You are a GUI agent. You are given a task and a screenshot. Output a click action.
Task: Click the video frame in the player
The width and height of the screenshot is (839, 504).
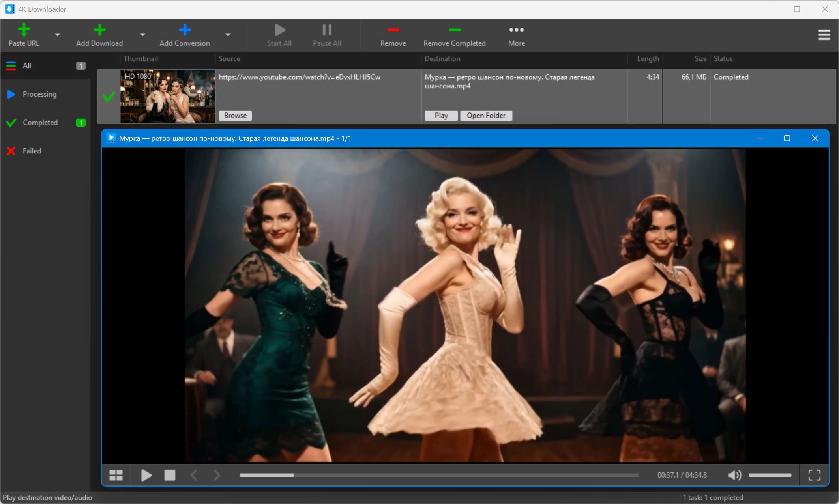(x=465, y=306)
